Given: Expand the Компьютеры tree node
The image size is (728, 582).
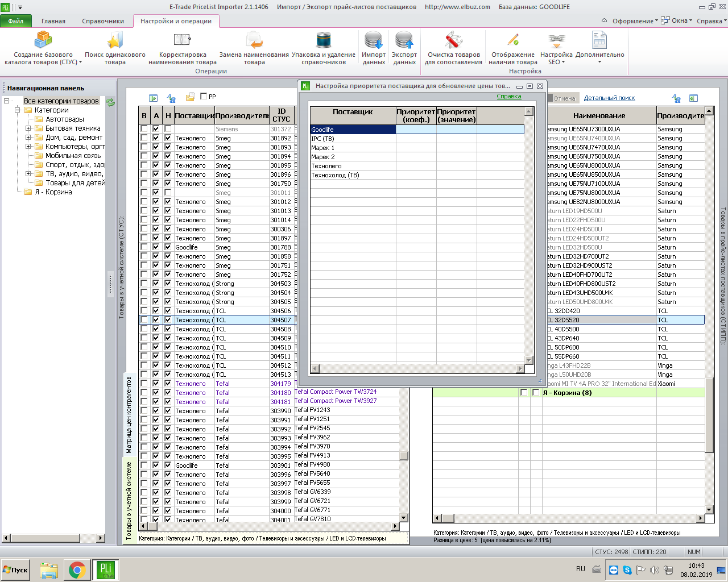Looking at the screenshot, I should 28,147.
